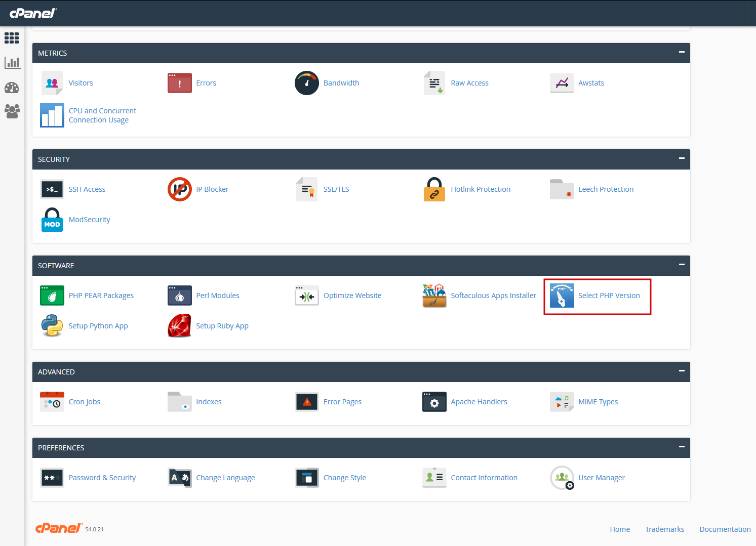Open the MIME Types link text
This screenshot has height=546, width=756.
pos(598,402)
